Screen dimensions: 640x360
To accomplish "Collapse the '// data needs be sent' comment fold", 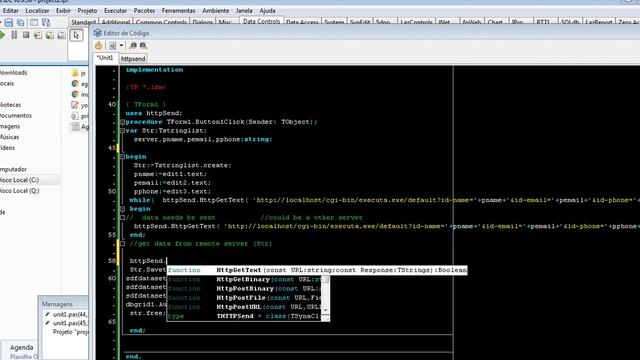I will (122, 218).
